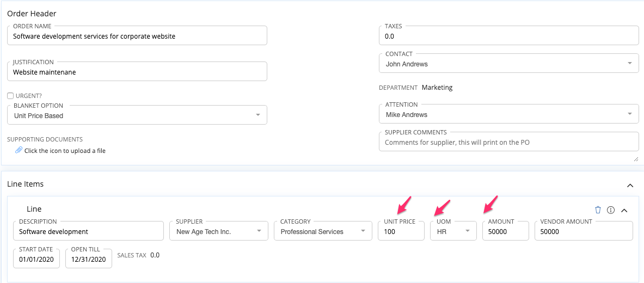Open the Category dropdown

[323, 231]
